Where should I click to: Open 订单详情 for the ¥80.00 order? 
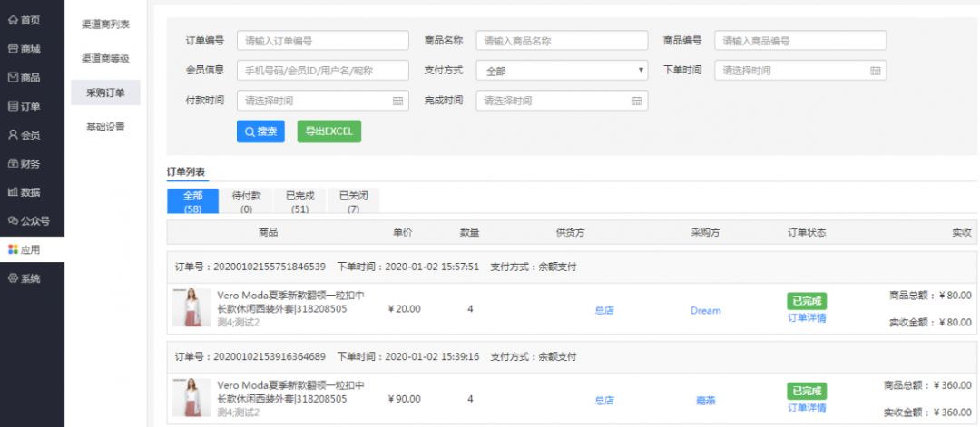coord(807,317)
